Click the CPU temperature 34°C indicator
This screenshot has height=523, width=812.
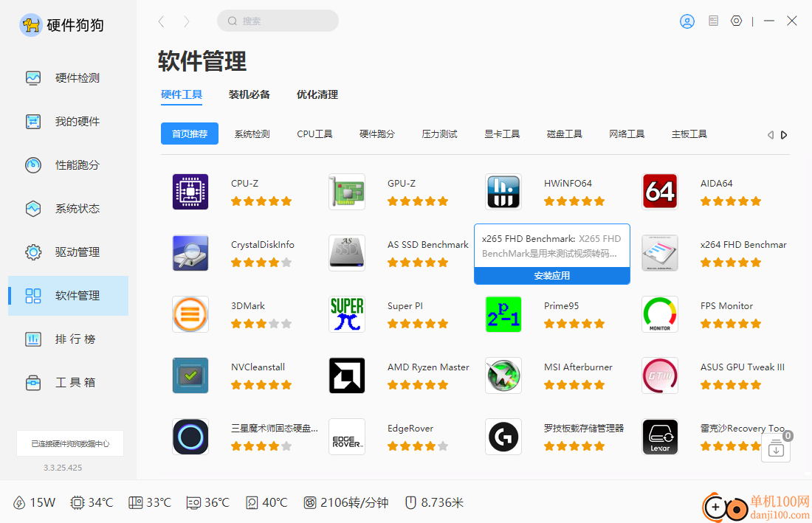(92, 503)
